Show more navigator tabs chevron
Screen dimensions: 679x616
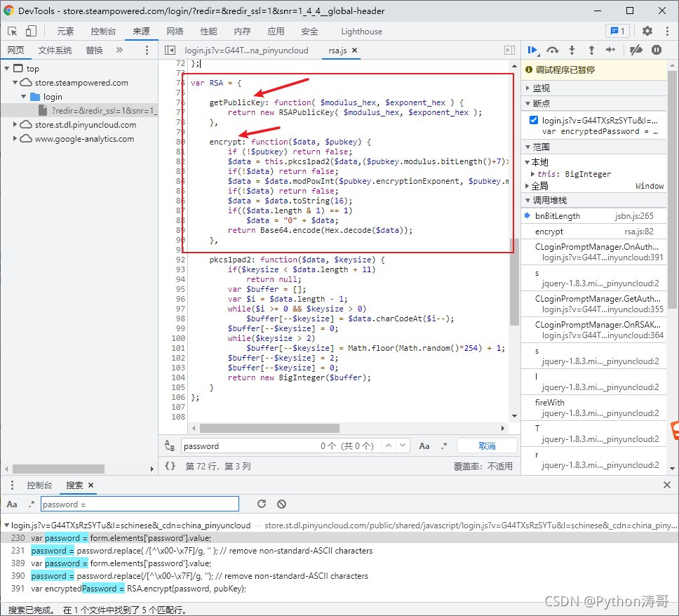point(119,51)
